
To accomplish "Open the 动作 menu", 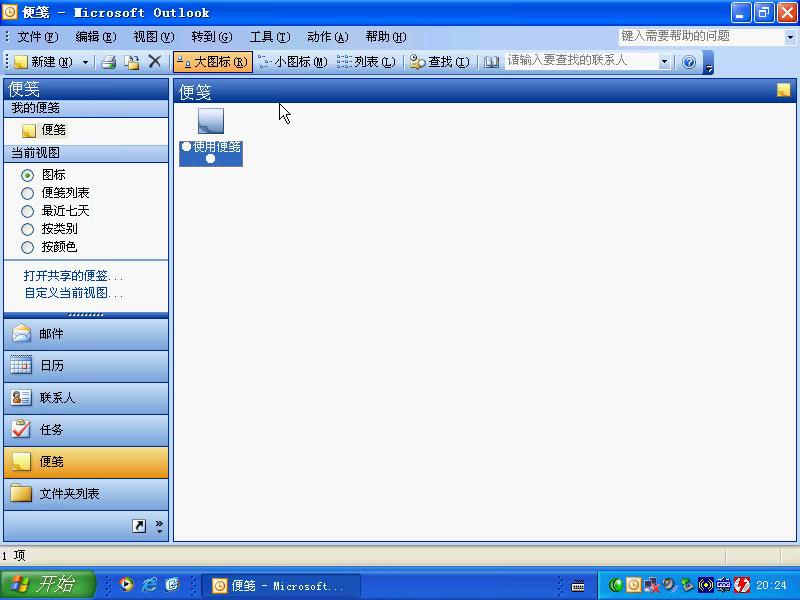I will coord(328,37).
